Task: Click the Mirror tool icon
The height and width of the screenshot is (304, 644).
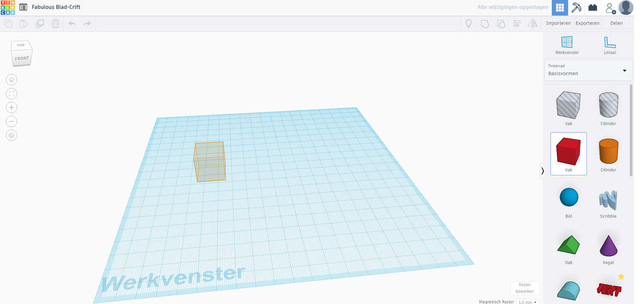Action: pos(532,24)
